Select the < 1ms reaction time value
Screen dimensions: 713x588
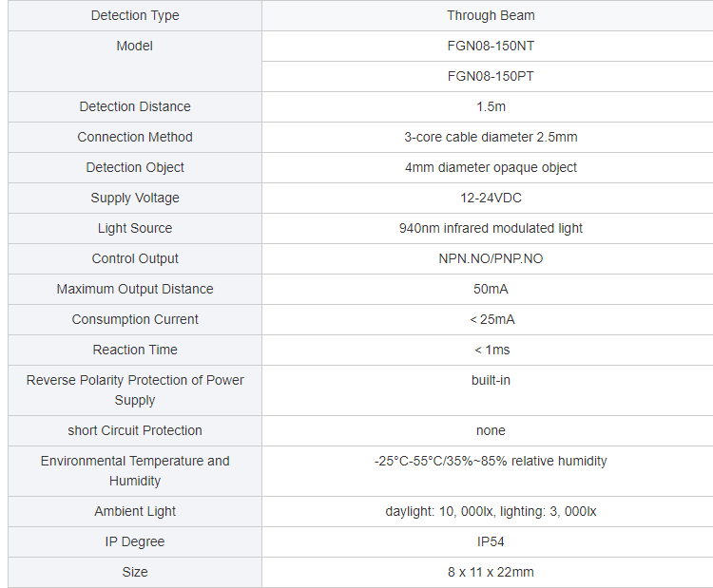[x=492, y=350]
